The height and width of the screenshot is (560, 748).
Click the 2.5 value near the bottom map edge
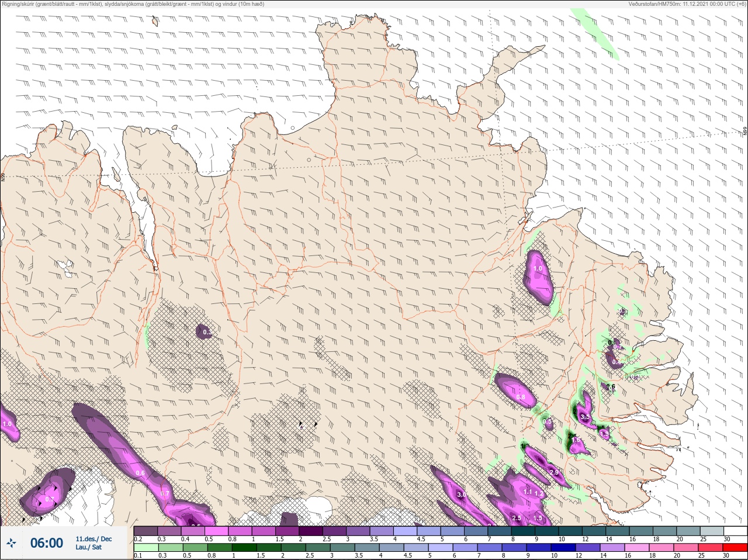pos(517,518)
